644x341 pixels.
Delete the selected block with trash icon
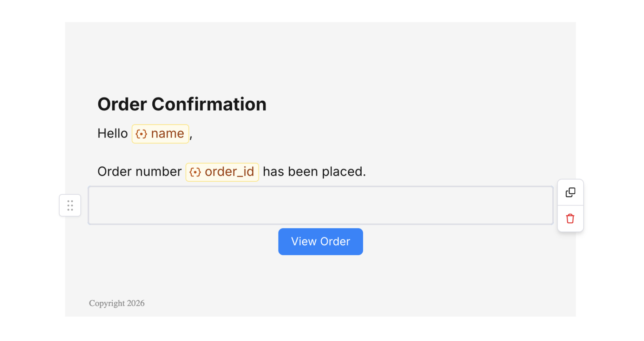[x=570, y=219]
